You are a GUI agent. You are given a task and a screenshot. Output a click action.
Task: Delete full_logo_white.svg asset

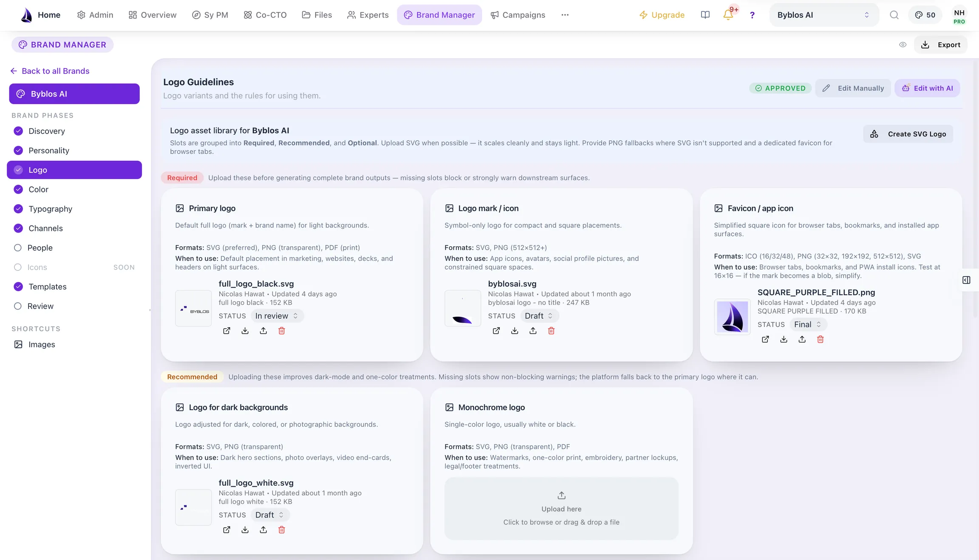click(x=282, y=530)
